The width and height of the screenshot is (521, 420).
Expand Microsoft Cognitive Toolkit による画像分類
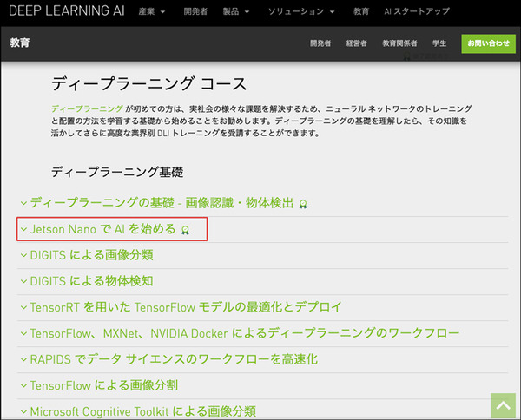142,410
